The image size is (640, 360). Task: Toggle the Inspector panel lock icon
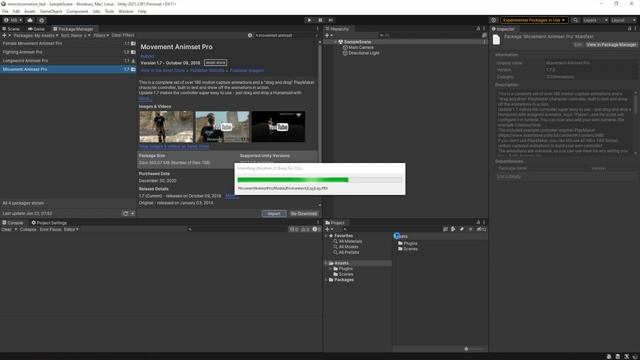click(x=629, y=29)
